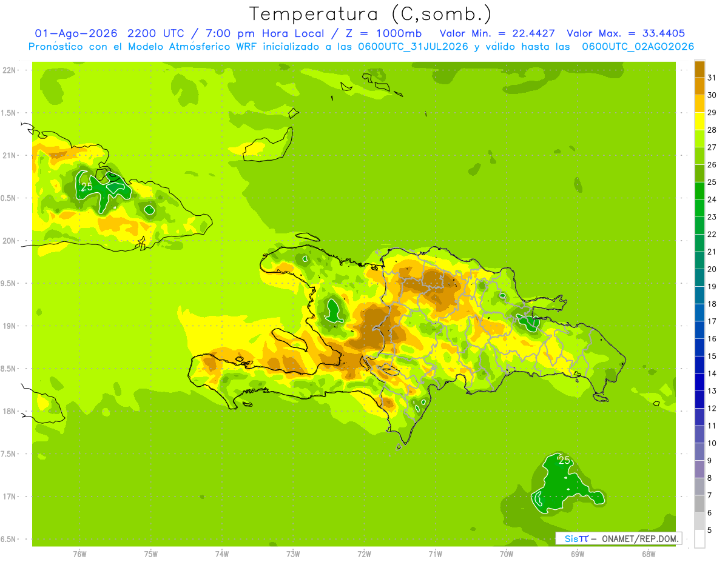The width and height of the screenshot is (728, 562).
Task: Click the "21N" latitude axis label
Action: pos(9,155)
